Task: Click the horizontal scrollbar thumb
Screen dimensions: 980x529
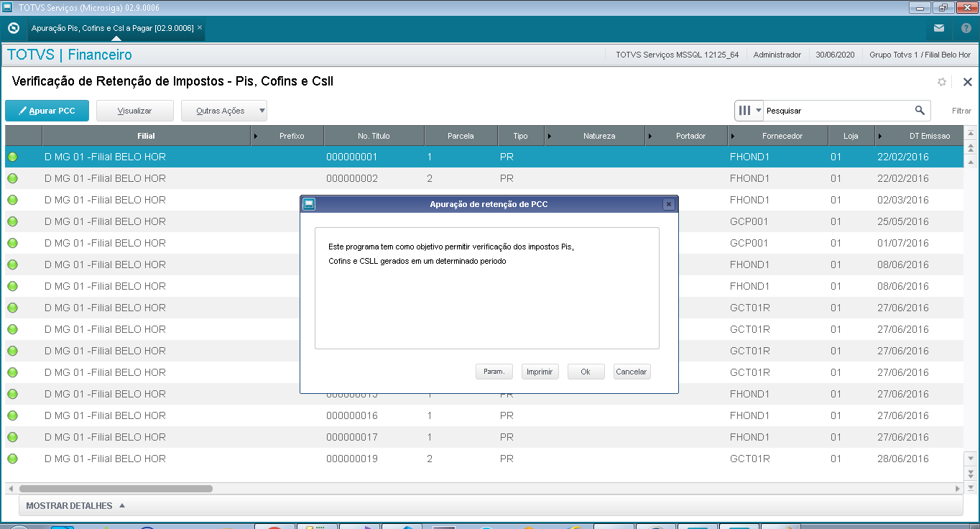Action: pyautogui.click(x=116, y=488)
